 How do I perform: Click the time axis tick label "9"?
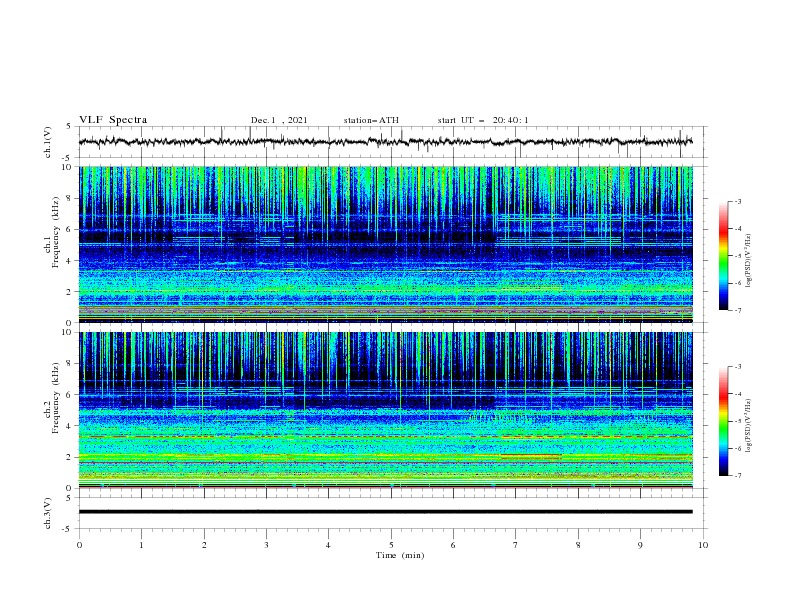coord(640,545)
